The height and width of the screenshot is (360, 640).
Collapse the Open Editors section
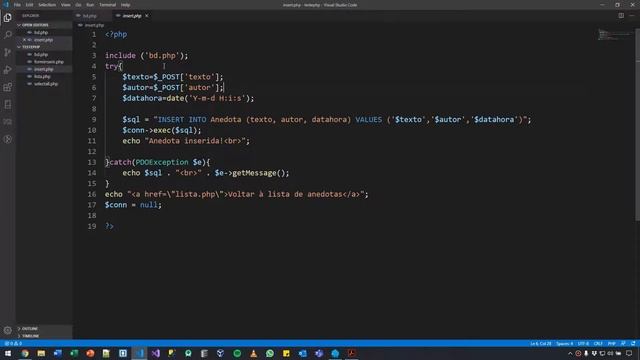(x=44, y=25)
